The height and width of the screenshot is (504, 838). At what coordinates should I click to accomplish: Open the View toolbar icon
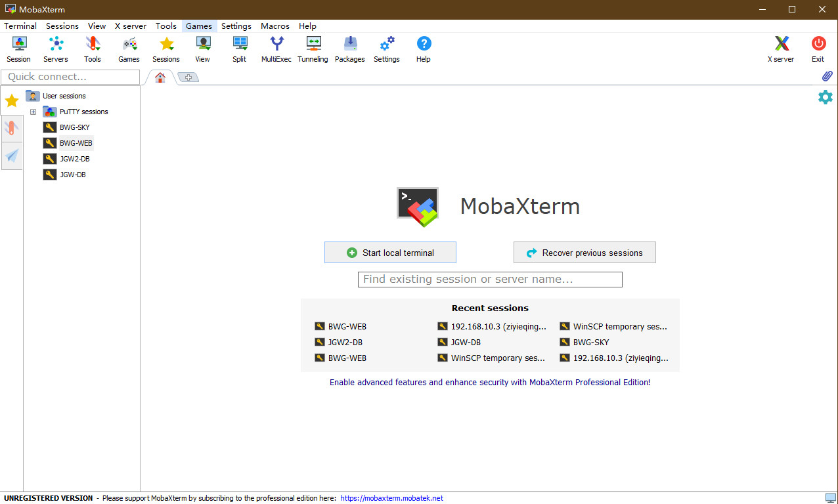point(203,49)
